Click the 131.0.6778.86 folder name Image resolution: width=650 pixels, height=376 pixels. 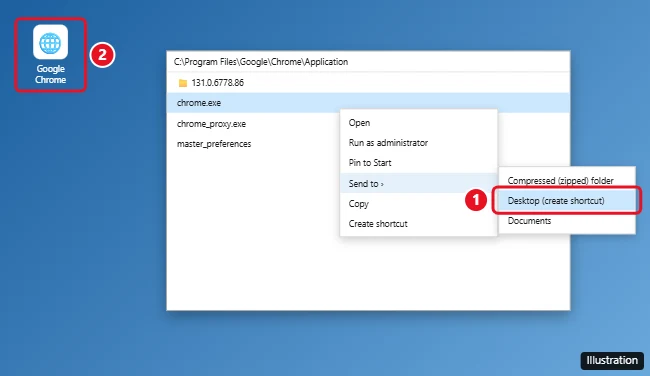(218, 83)
